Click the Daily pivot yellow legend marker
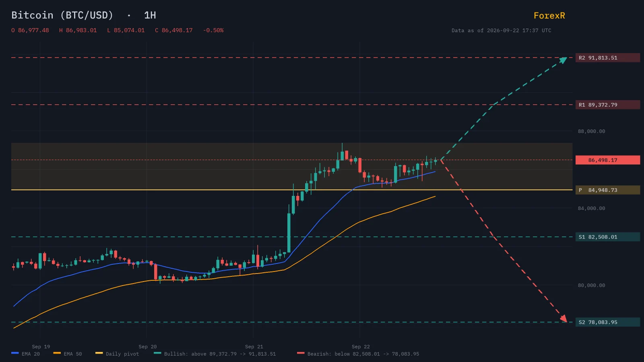Image resolution: width=644 pixels, height=362 pixels. coord(99,353)
